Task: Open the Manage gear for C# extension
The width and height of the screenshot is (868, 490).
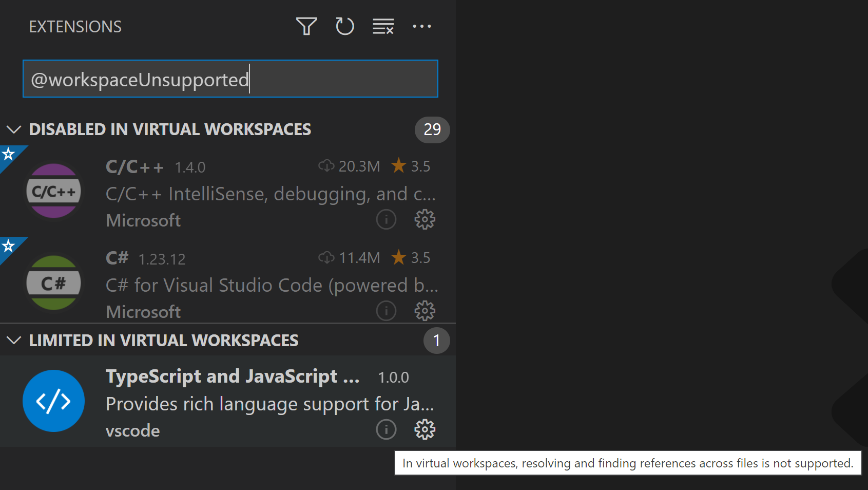Action: tap(425, 310)
